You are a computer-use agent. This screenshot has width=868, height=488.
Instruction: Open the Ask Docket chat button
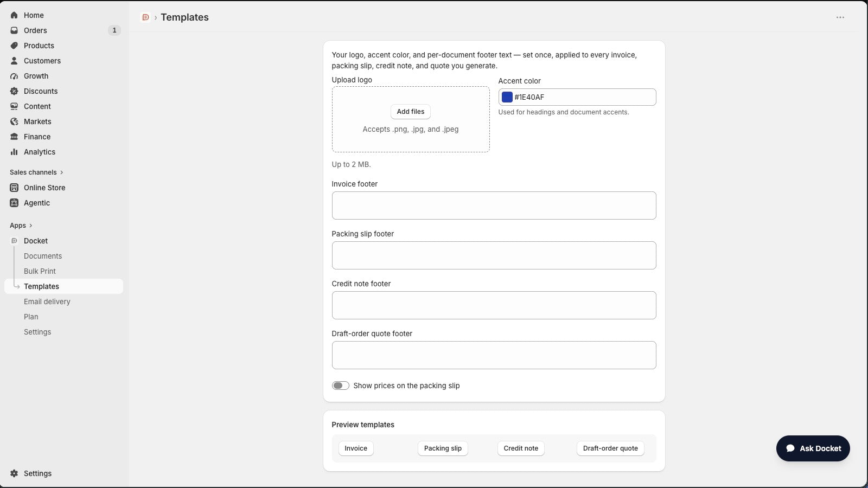pyautogui.click(x=813, y=448)
